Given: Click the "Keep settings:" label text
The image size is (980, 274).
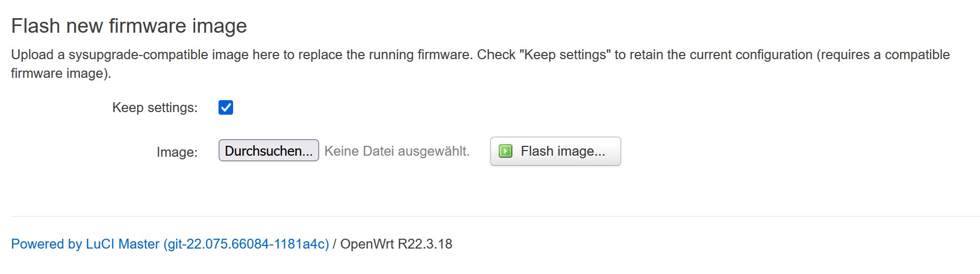Looking at the screenshot, I should 155,107.
